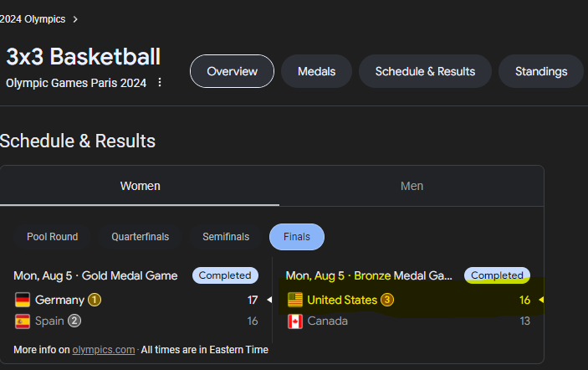The width and height of the screenshot is (588, 370).
Task: Select the Overview pill
Action: click(233, 71)
